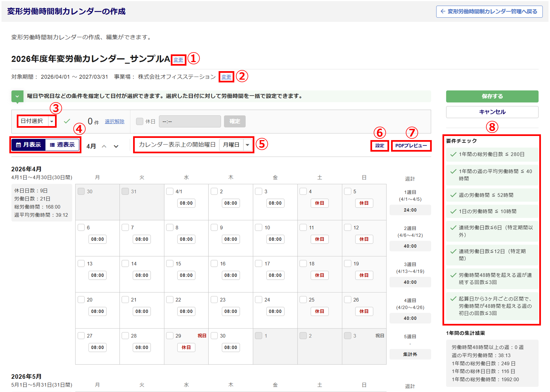Check the 4/1 date checkbox
The width and height of the screenshot is (550, 392).
tap(170, 191)
